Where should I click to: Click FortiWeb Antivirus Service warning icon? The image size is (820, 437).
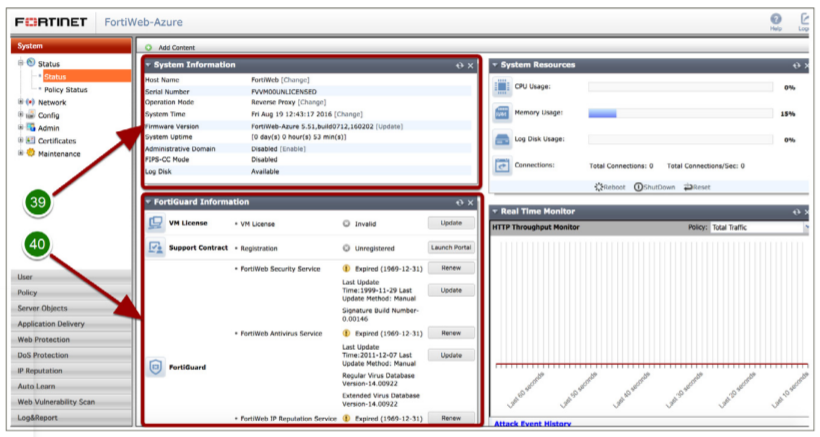click(x=346, y=333)
